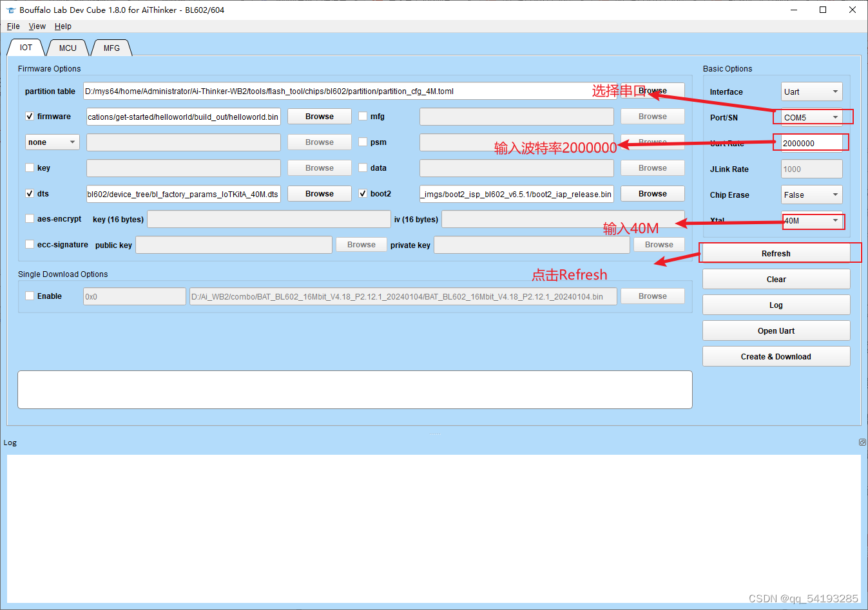Enable the data checkbox
The width and height of the screenshot is (868, 610).
click(x=363, y=168)
